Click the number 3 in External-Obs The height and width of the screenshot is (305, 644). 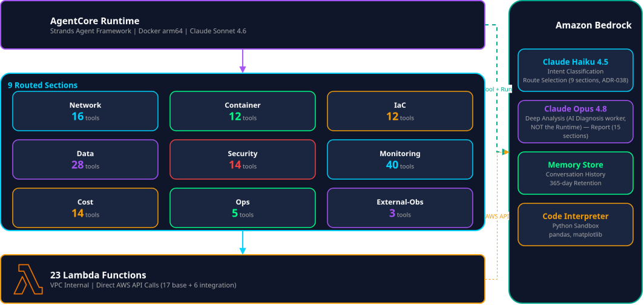392,214
